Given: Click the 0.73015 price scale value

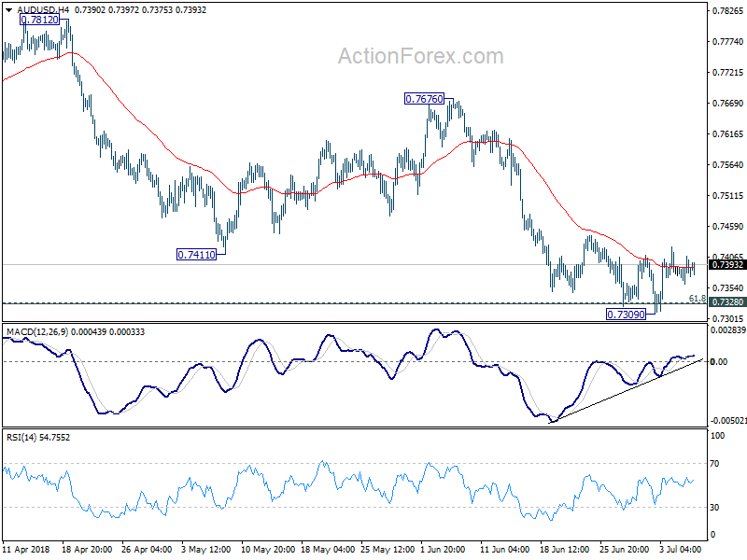Looking at the screenshot, I should [x=727, y=318].
